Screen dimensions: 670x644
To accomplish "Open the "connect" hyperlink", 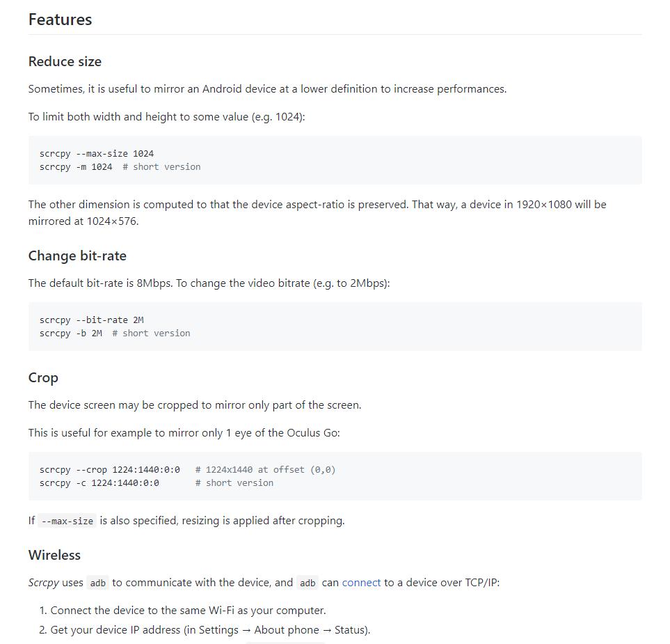I will coord(361,583).
